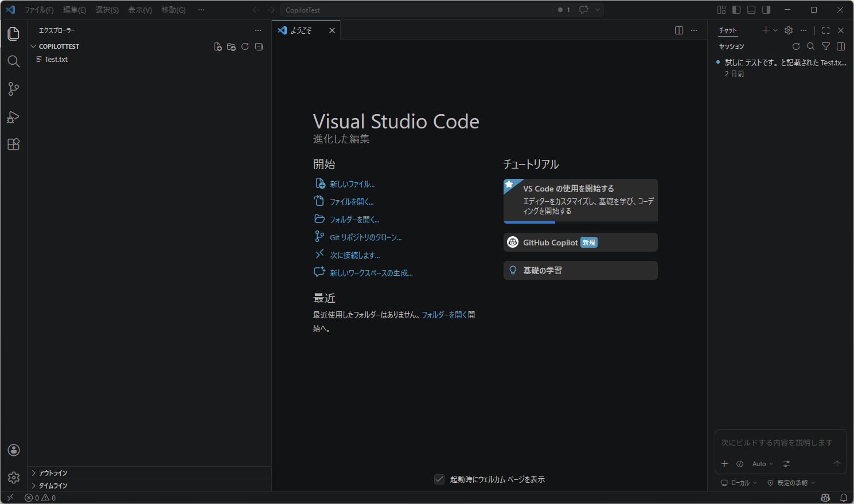Open the Auto model dropdown in chat
The height and width of the screenshot is (504, 854).
(762, 464)
